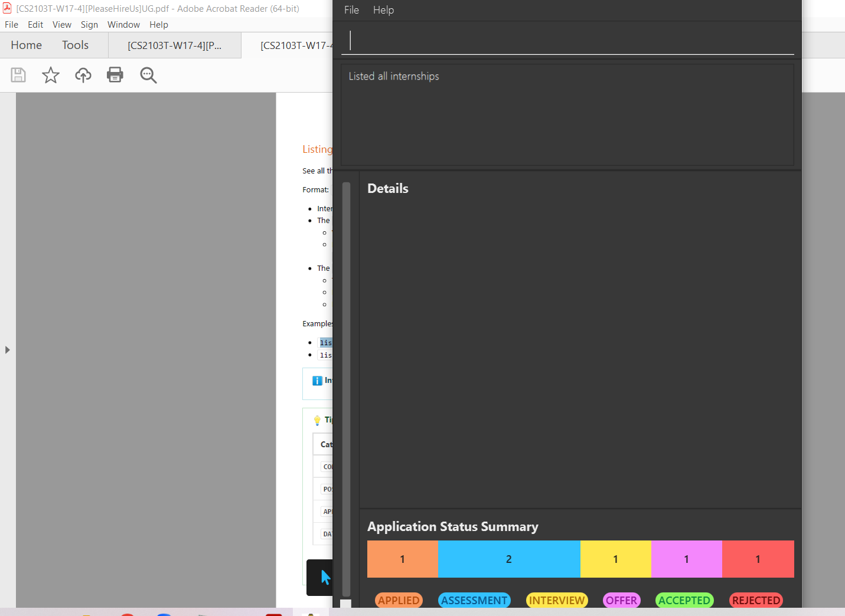Click the cloud upload icon in Acrobat
The width and height of the screenshot is (845, 616).
click(x=83, y=75)
